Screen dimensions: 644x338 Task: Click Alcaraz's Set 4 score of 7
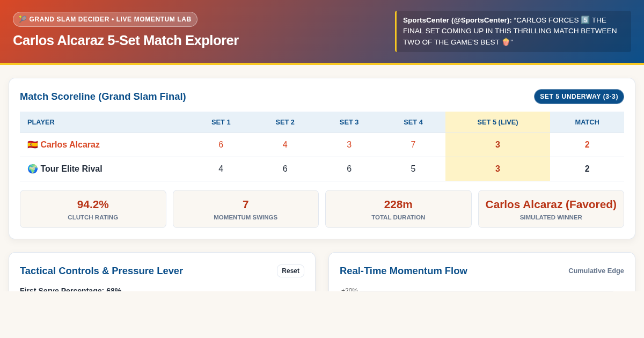pos(413,145)
